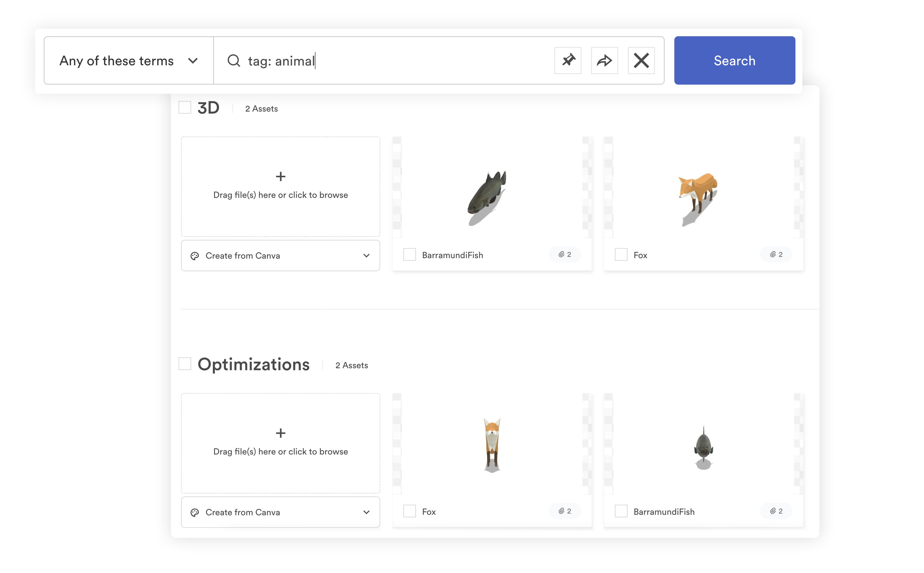Click attachment badge on Optimizations Fox card
This screenshot has width=924, height=573.
pos(565,511)
